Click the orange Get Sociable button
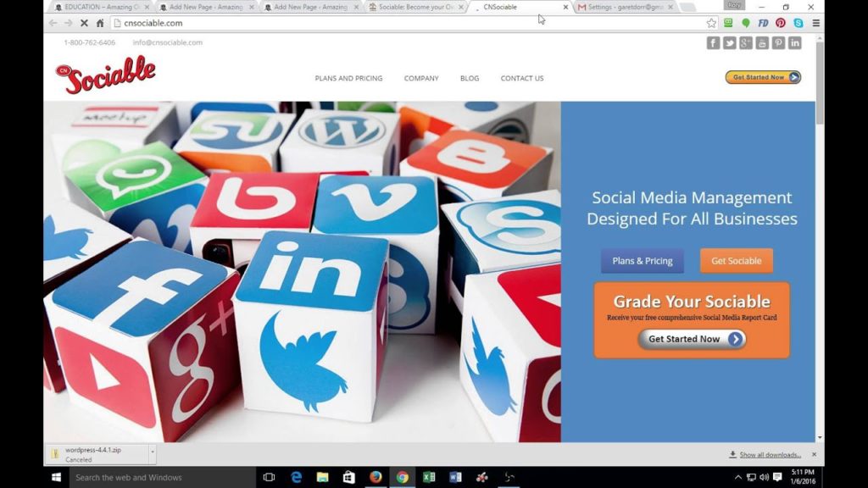 (737, 261)
